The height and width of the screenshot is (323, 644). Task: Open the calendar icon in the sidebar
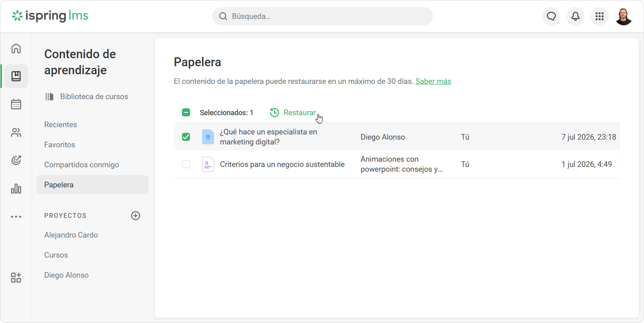pos(16,104)
